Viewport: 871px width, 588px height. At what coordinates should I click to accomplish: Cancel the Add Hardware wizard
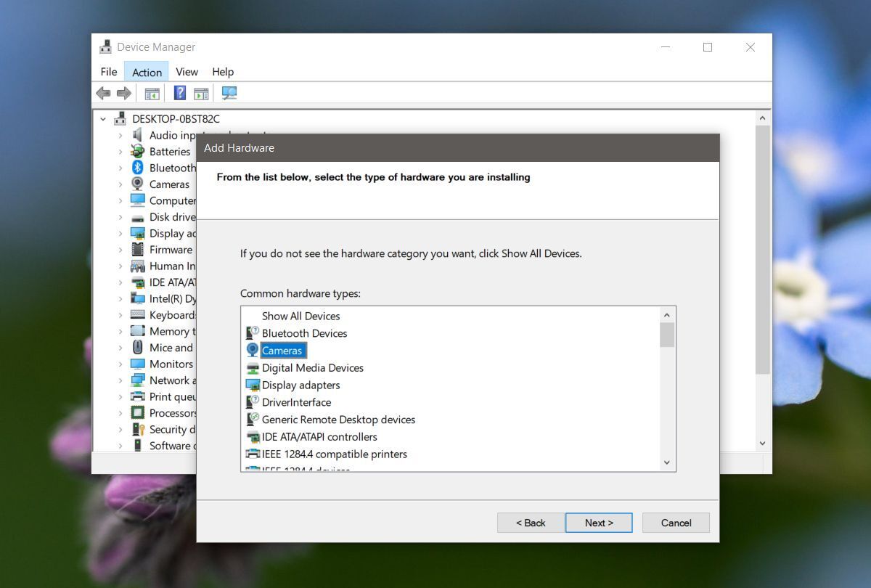(x=675, y=523)
